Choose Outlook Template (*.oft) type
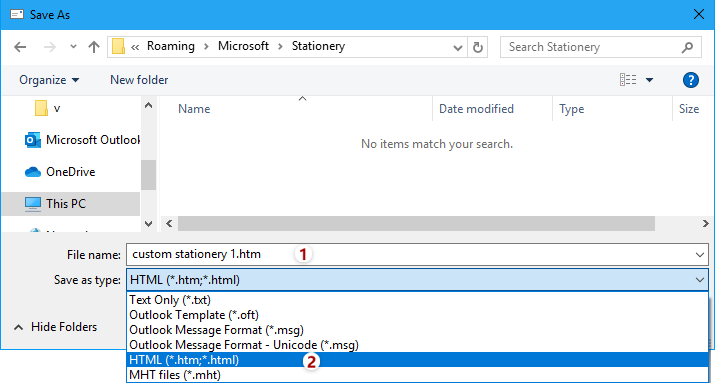 coord(417,315)
